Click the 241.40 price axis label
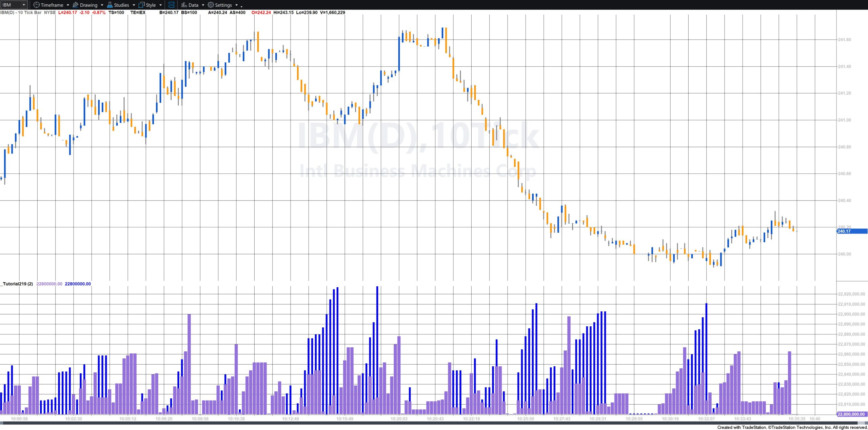Viewport: 868px width, 430px height. pyautogui.click(x=844, y=66)
